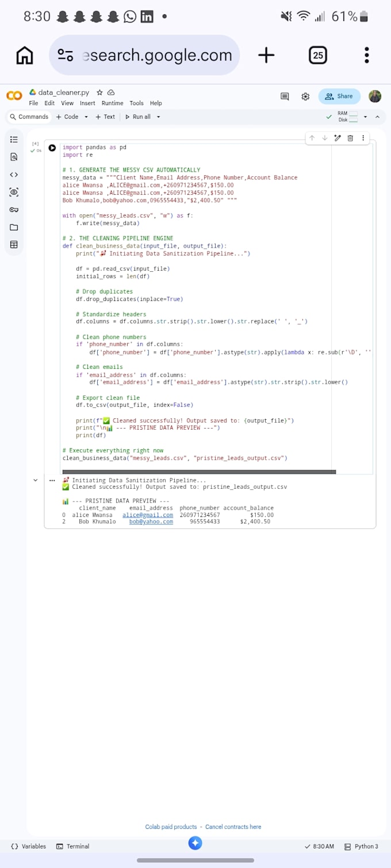Tap the WhatsApp notification icon in status bar
This screenshot has width=391, height=868.
131,17
